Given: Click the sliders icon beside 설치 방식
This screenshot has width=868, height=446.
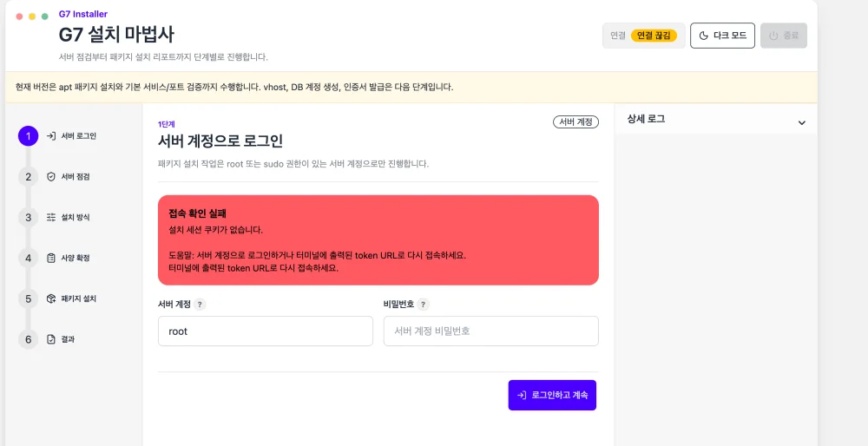Looking at the screenshot, I should tap(51, 217).
